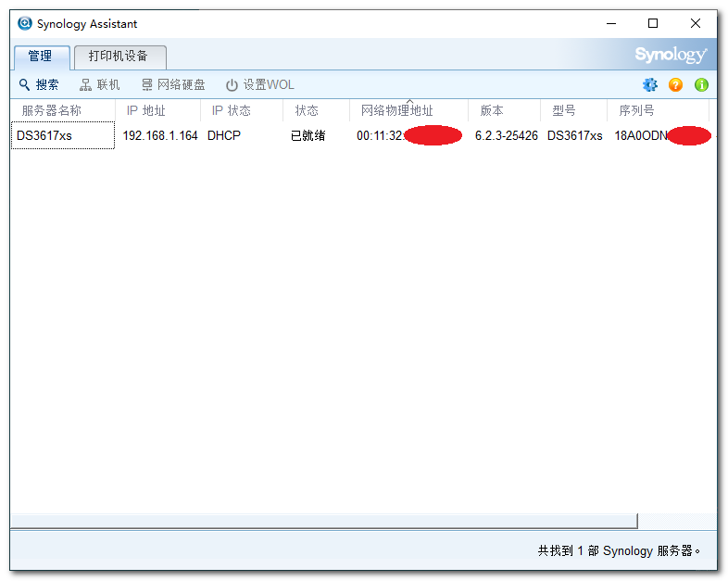728x581 pixels.
Task: Click the orange question mark help icon
Action: 675,84
